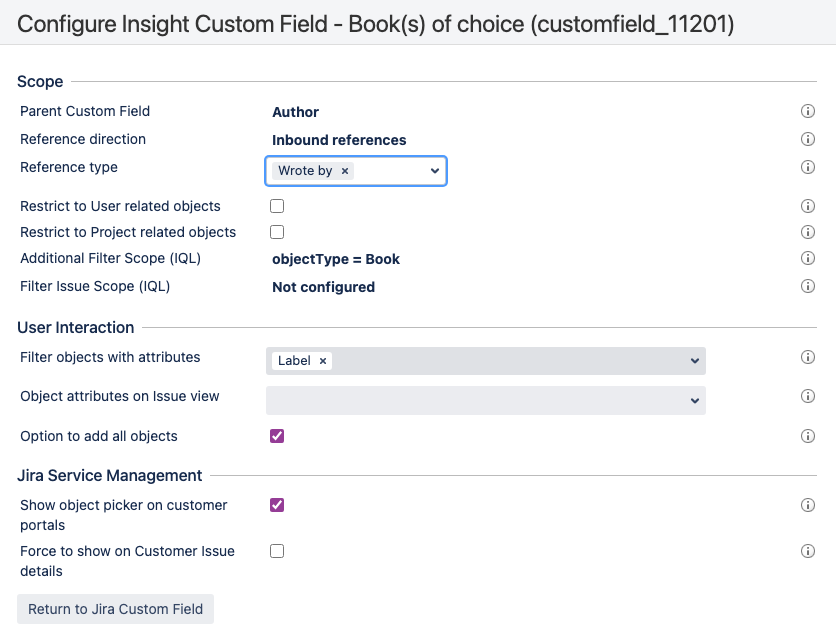Viewport: 836px width, 626px height.
Task: Click info icon for Filter objects with attributes
Action: pyautogui.click(x=808, y=357)
